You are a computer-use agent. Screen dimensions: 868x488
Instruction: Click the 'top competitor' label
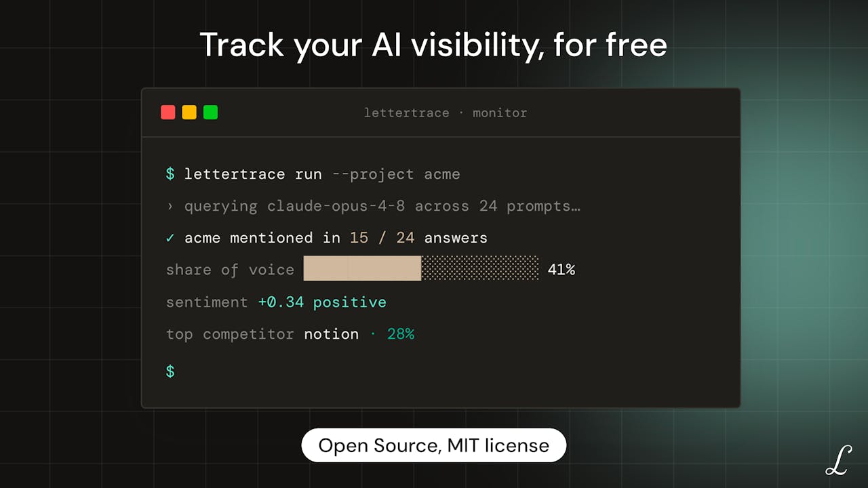pyautogui.click(x=230, y=334)
